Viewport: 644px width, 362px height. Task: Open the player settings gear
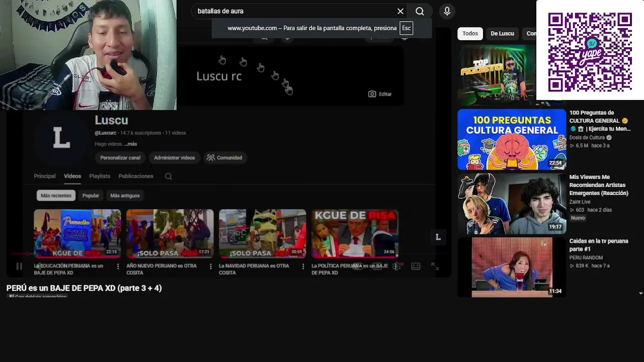pos(396,266)
